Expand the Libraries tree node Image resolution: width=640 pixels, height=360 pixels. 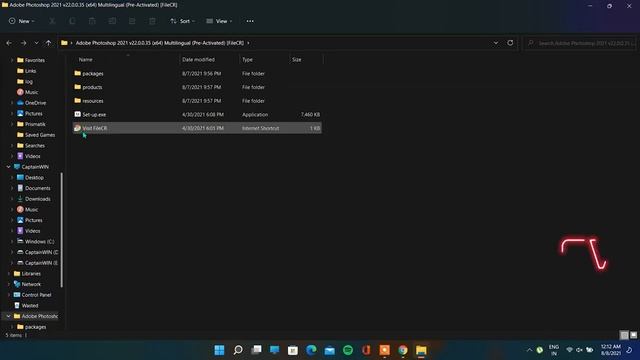[x=9, y=273]
